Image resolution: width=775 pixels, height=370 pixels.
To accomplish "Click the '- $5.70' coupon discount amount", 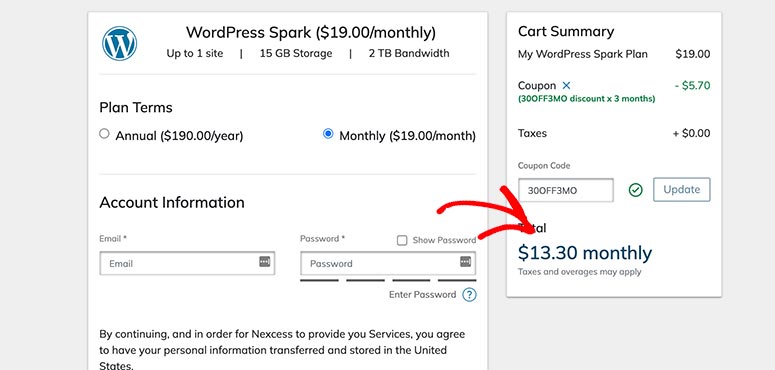I will pyautogui.click(x=692, y=85).
